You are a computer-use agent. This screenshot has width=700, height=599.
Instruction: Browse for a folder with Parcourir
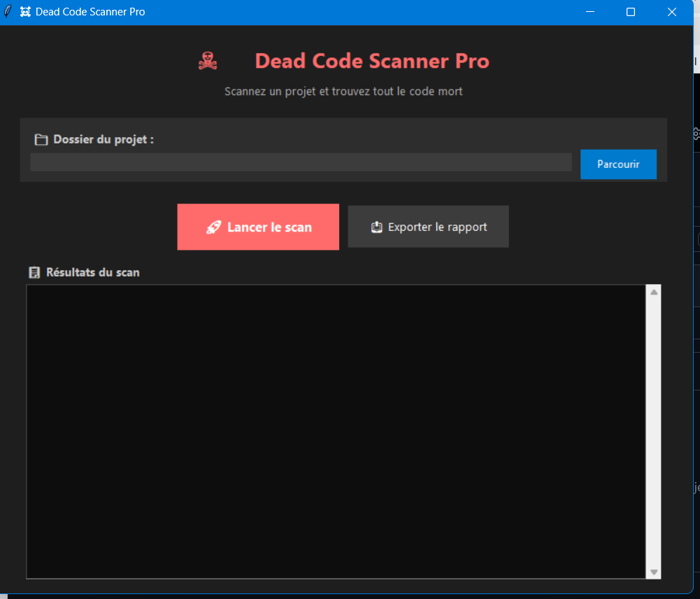point(618,164)
